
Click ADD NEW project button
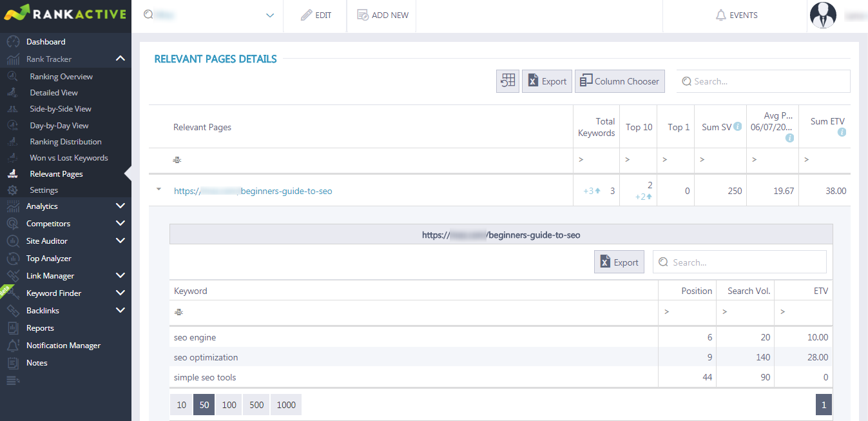pos(383,15)
